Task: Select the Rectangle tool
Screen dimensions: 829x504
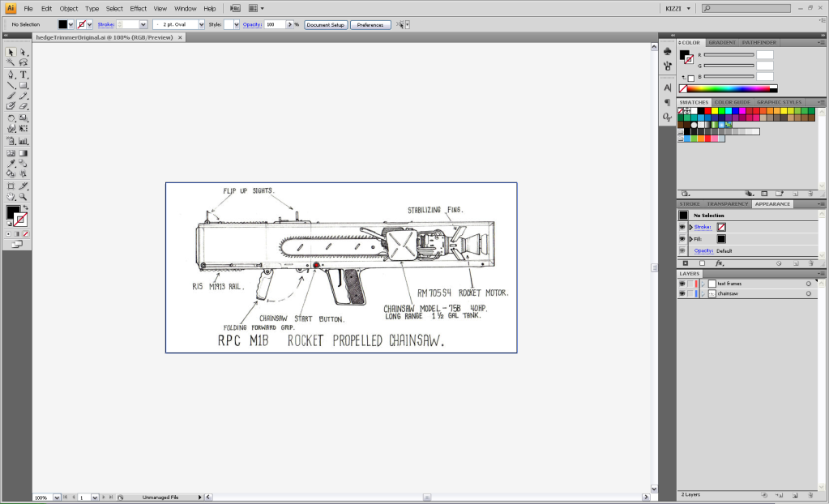Action: [24, 84]
